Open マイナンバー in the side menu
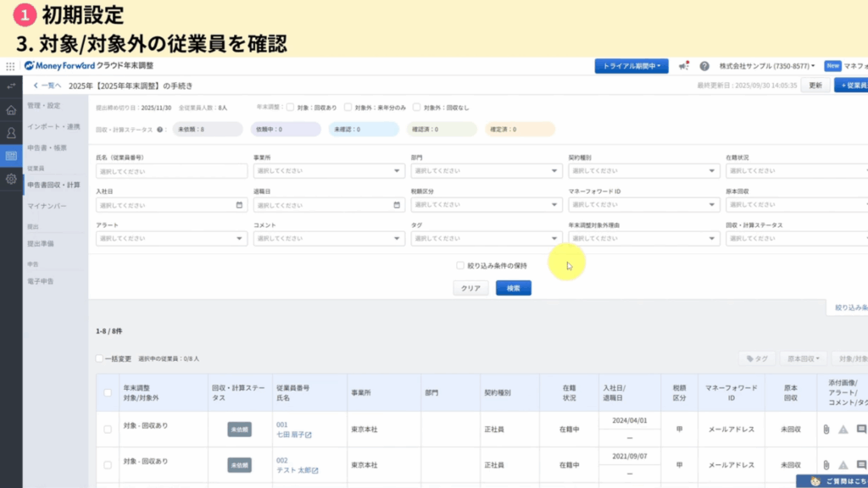Viewport: 868px width, 488px height. [47, 207]
